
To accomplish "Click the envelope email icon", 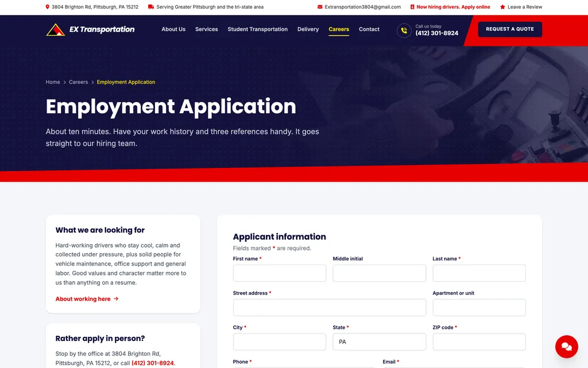I will 320,7.
